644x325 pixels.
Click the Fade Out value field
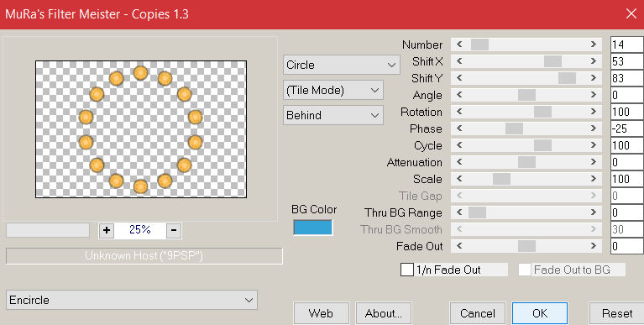pyautogui.click(x=627, y=246)
